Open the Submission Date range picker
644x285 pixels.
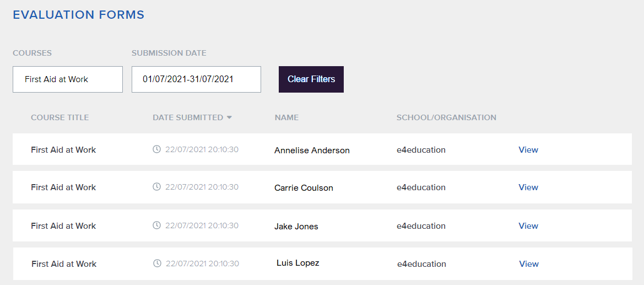click(x=196, y=79)
